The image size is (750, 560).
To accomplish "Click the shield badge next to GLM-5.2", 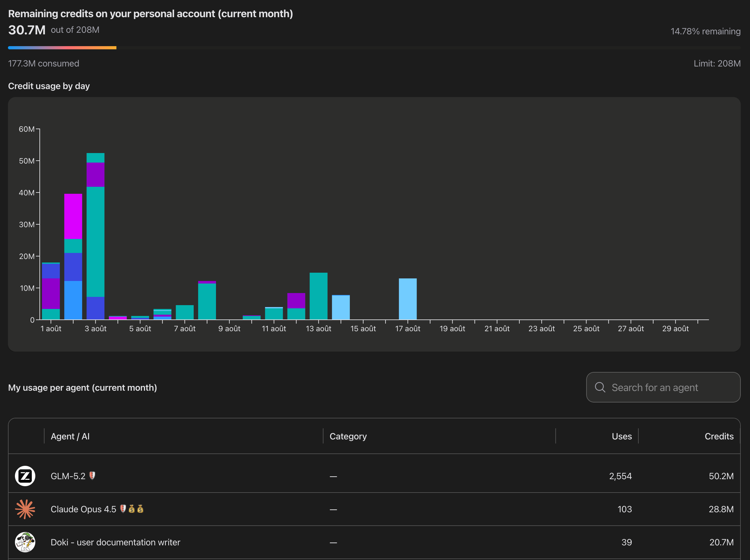I will click(92, 476).
